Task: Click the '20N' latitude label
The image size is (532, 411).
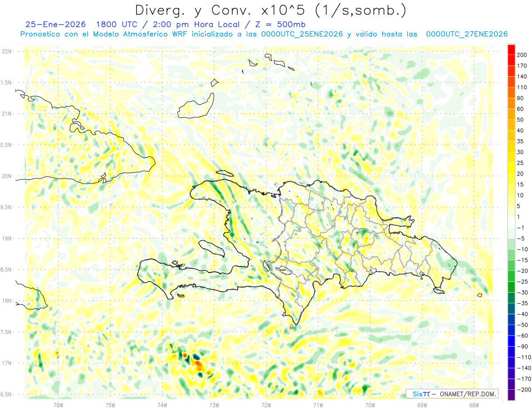Action: (x=6, y=176)
